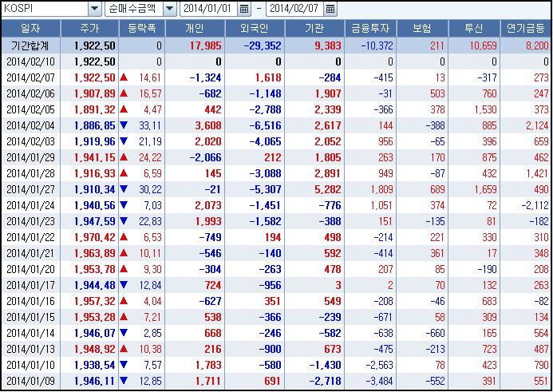
Task: Click the 개인 column header
Action: [x=195, y=29]
